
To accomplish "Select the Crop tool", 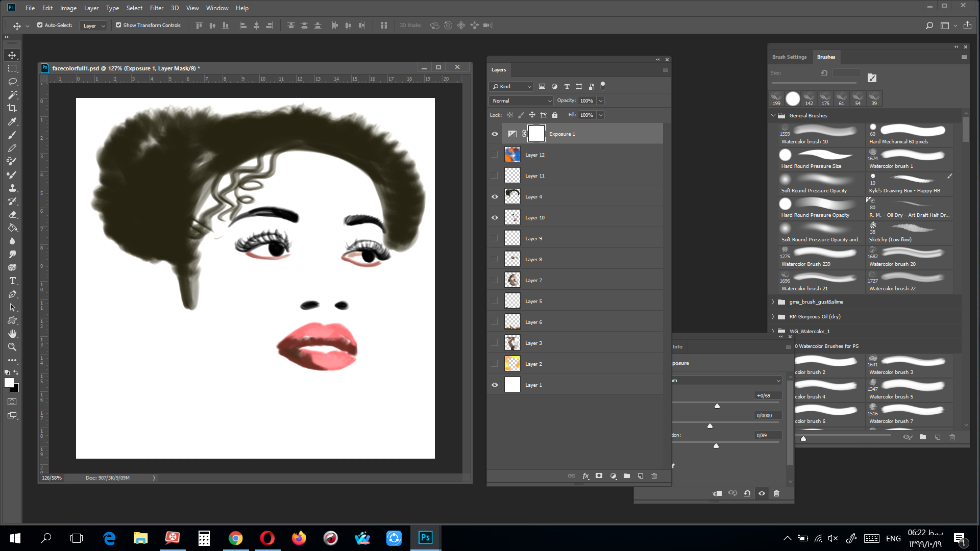I will (x=12, y=108).
